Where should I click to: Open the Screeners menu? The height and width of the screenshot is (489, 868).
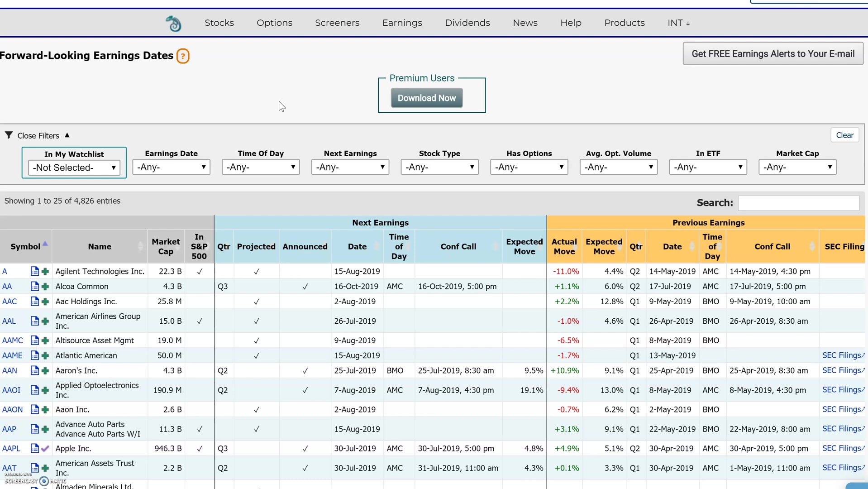coord(337,23)
